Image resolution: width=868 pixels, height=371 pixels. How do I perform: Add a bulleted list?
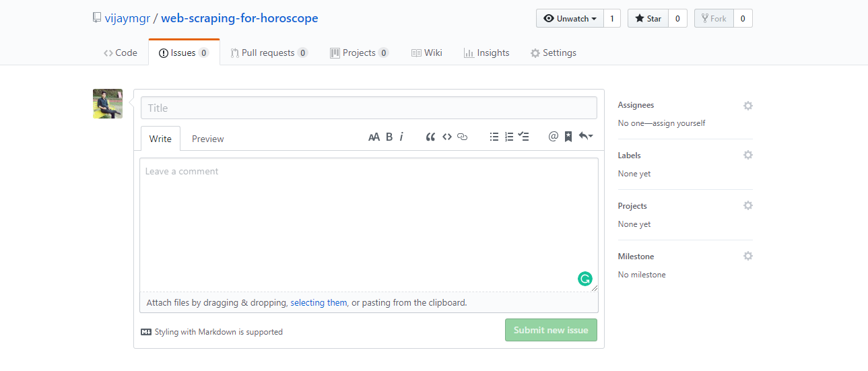click(494, 137)
